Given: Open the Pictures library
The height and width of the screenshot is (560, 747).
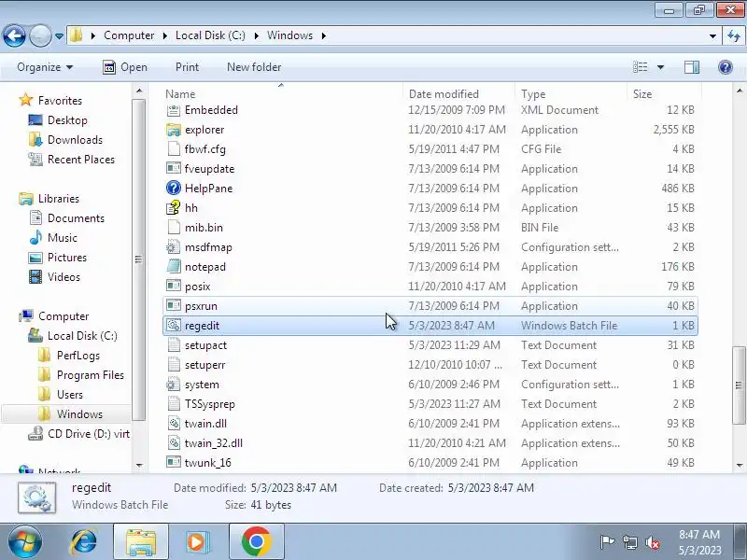Looking at the screenshot, I should pos(66,258).
